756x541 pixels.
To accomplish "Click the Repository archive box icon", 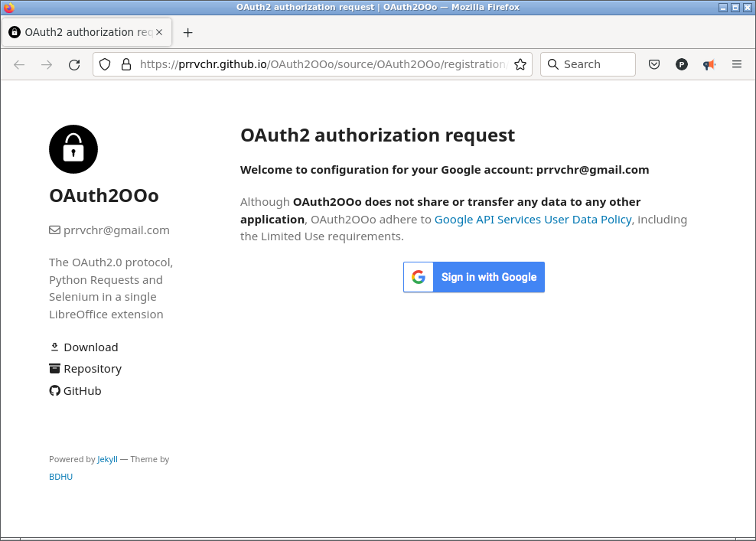I will pyautogui.click(x=55, y=369).
